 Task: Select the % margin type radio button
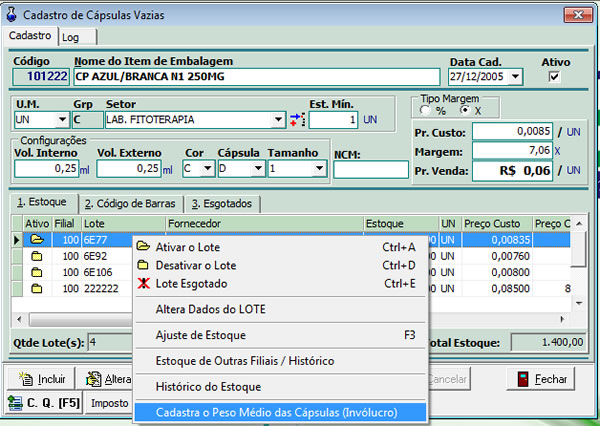point(429,110)
